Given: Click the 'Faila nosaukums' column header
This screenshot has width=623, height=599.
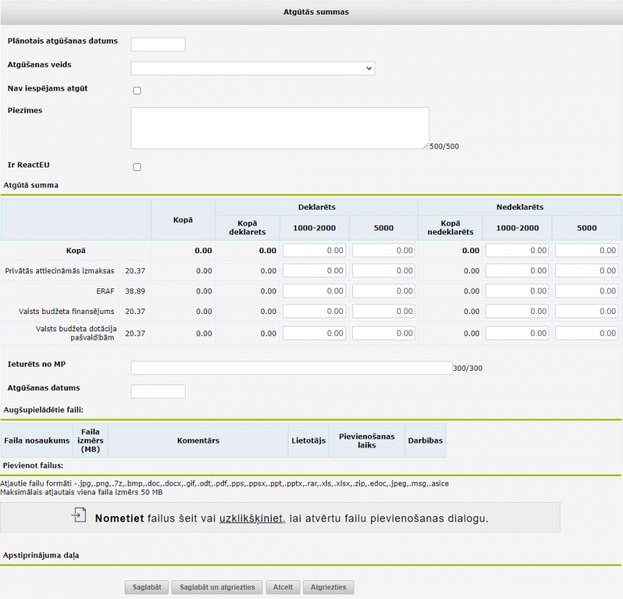Looking at the screenshot, I should click(x=37, y=440).
